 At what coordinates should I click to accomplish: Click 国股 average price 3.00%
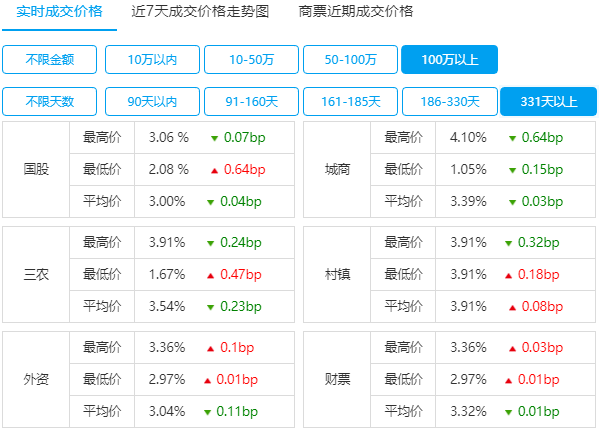167,201
